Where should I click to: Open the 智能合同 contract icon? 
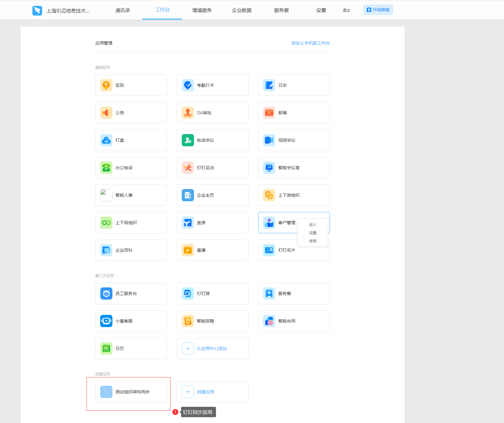(269, 321)
